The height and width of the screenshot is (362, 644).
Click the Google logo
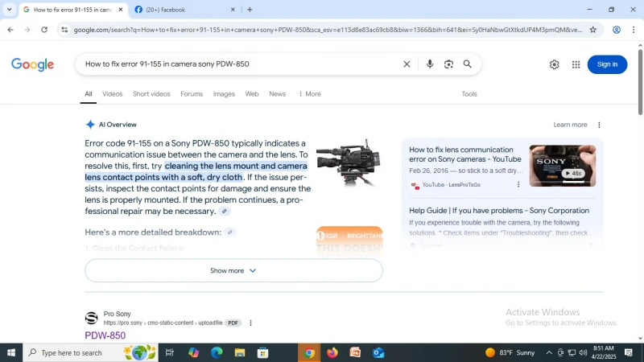tap(32, 64)
